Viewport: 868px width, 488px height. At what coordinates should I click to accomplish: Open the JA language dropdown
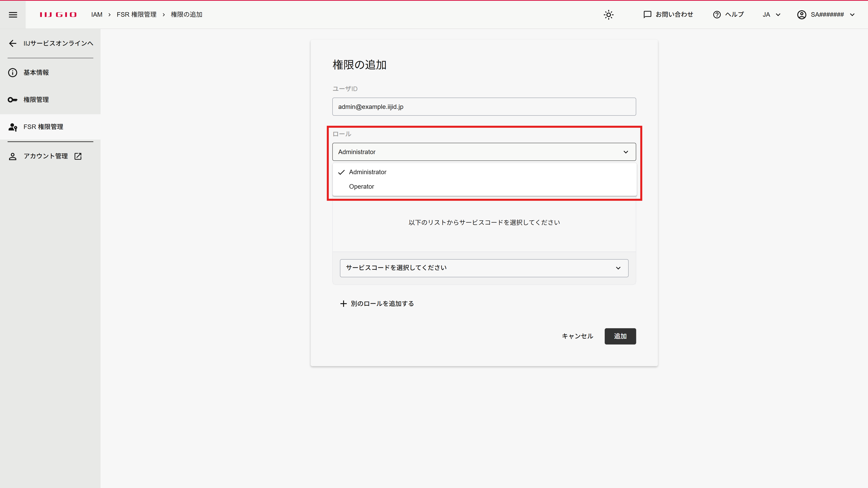[771, 14]
